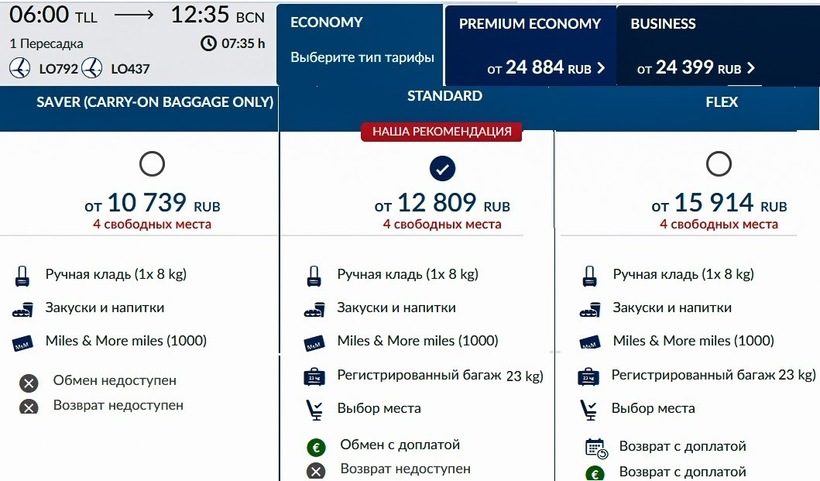The image size is (820, 481).
Task: Click the unavailable exchange X icon in Saver
Action: [x=29, y=383]
